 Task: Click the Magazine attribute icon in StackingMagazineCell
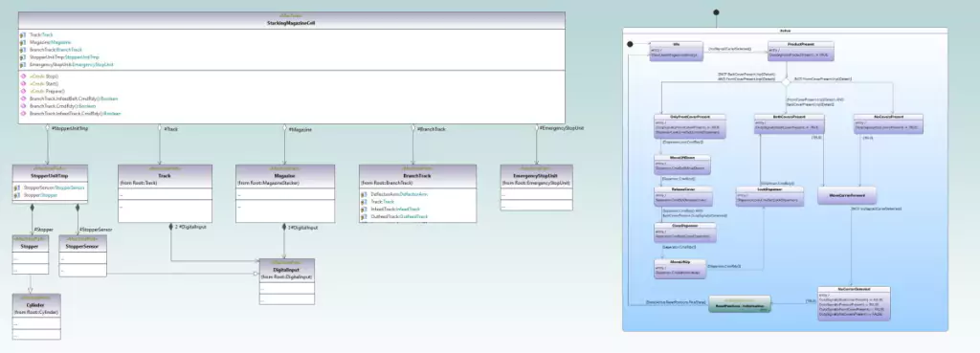pyautogui.click(x=23, y=42)
